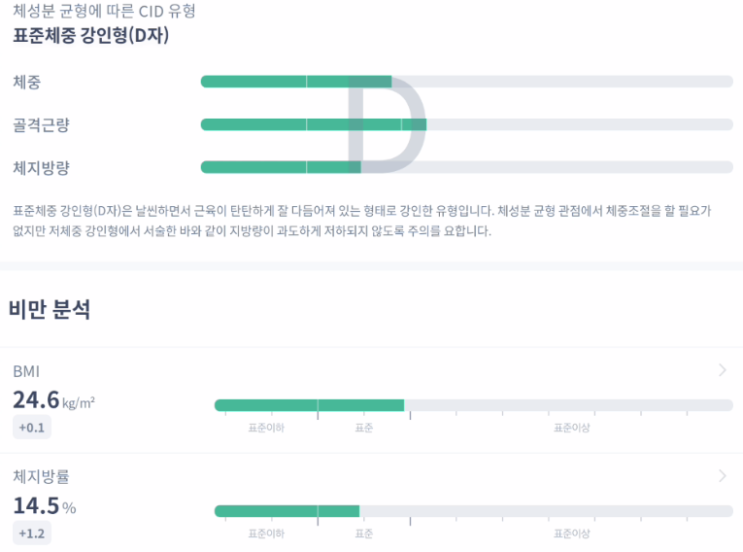Click the large D shape overlay graphic
The width and height of the screenshot is (743, 552).
tap(387, 124)
